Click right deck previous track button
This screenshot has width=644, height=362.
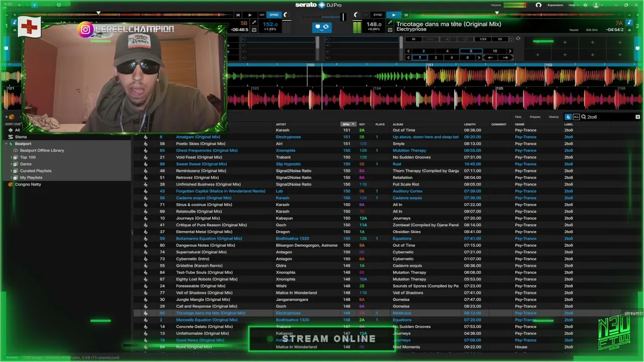pos(406,15)
